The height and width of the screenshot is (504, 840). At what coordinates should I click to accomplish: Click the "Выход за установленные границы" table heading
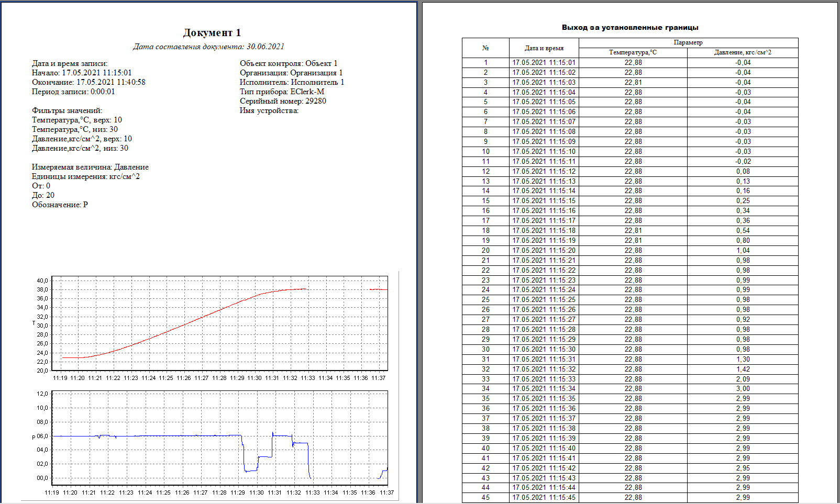tap(630, 27)
